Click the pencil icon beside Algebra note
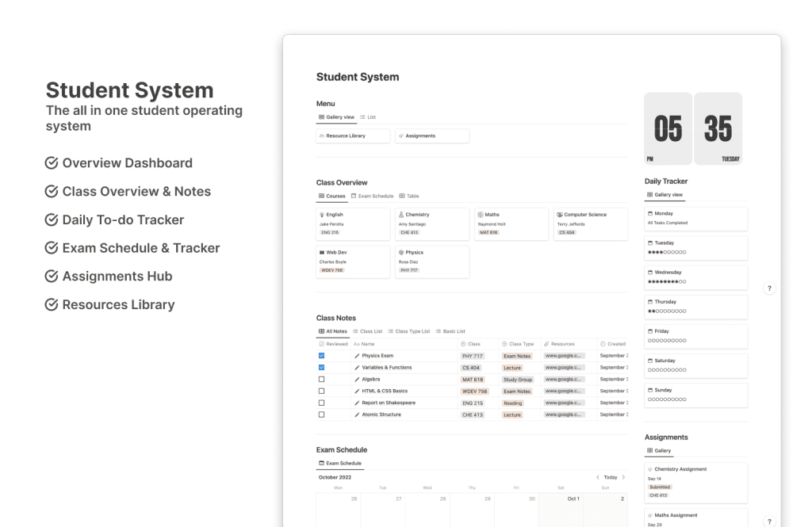 click(x=357, y=380)
